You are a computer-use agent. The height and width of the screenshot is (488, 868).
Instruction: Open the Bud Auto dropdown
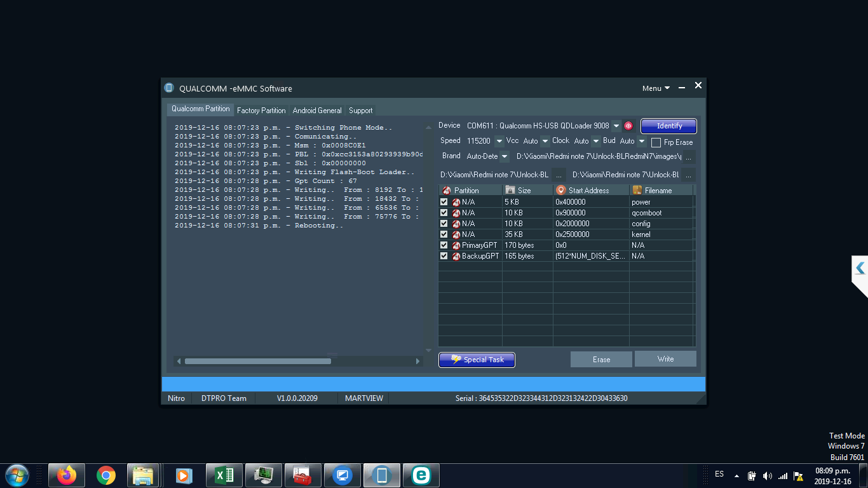642,141
